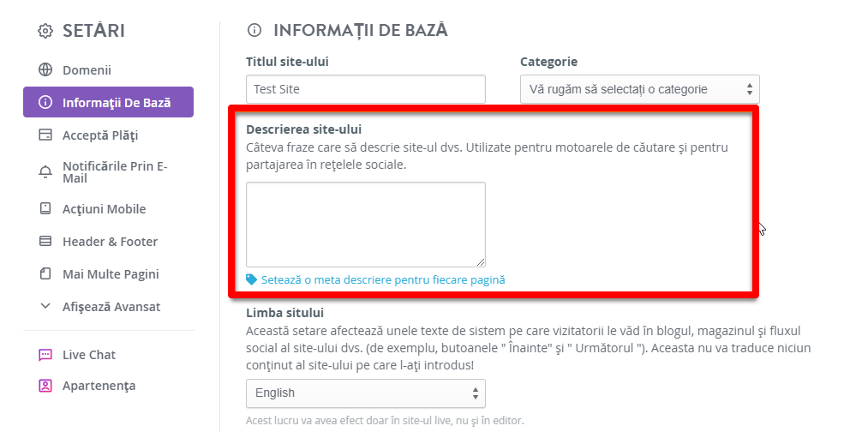Image resolution: width=868 pixels, height=432 pixels.
Task: Click the blue tag icon near meta descriere
Action: (251, 279)
